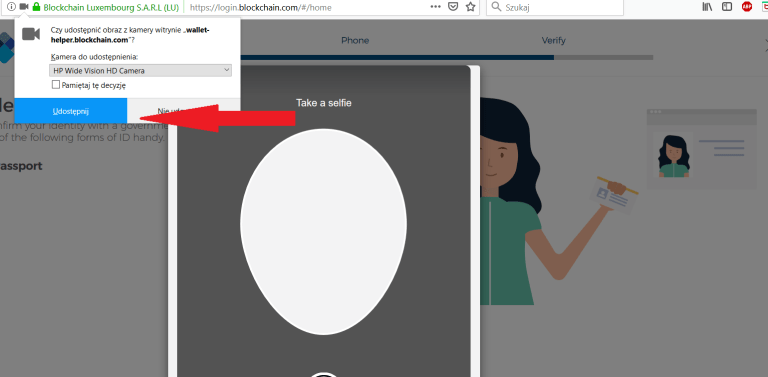Open the Library icon in the toolbar
The image size is (768, 377).
pyautogui.click(x=707, y=7)
